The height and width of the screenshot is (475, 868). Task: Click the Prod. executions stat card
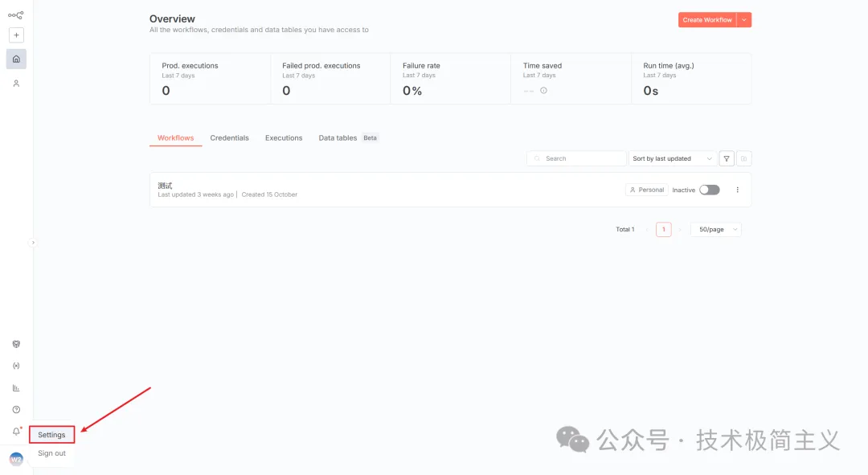tap(210, 79)
